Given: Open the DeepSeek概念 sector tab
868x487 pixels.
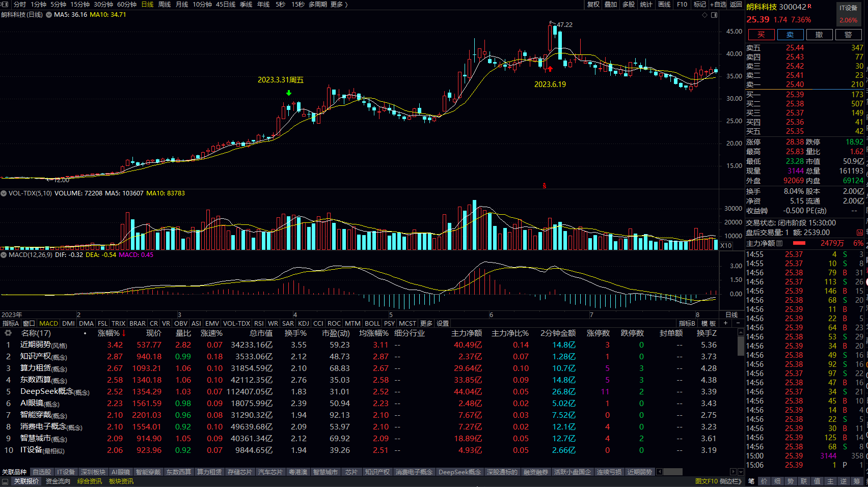Looking at the screenshot, I should pos(459,472).
